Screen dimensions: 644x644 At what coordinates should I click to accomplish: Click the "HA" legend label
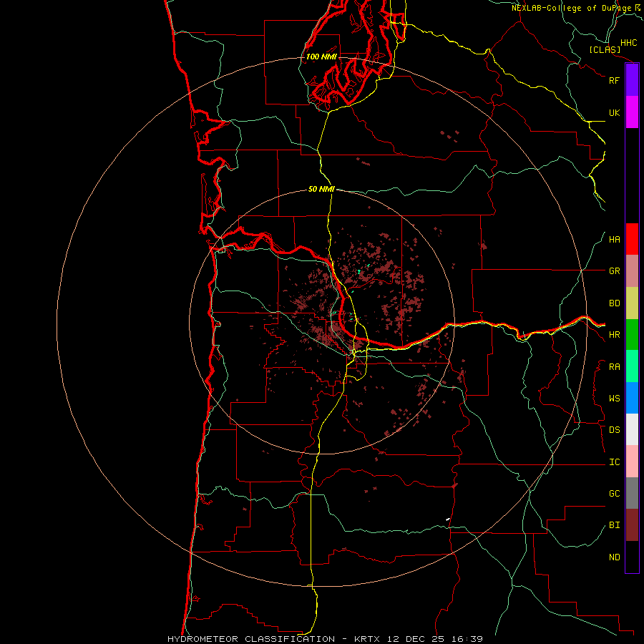pyautogui.click(x=614, y=239)
